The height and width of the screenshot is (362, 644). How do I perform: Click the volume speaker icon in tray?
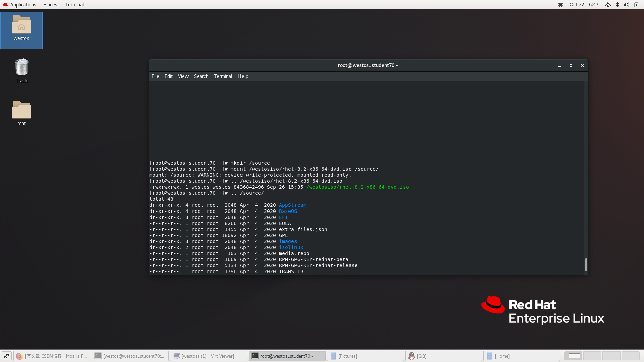point(626,5)
